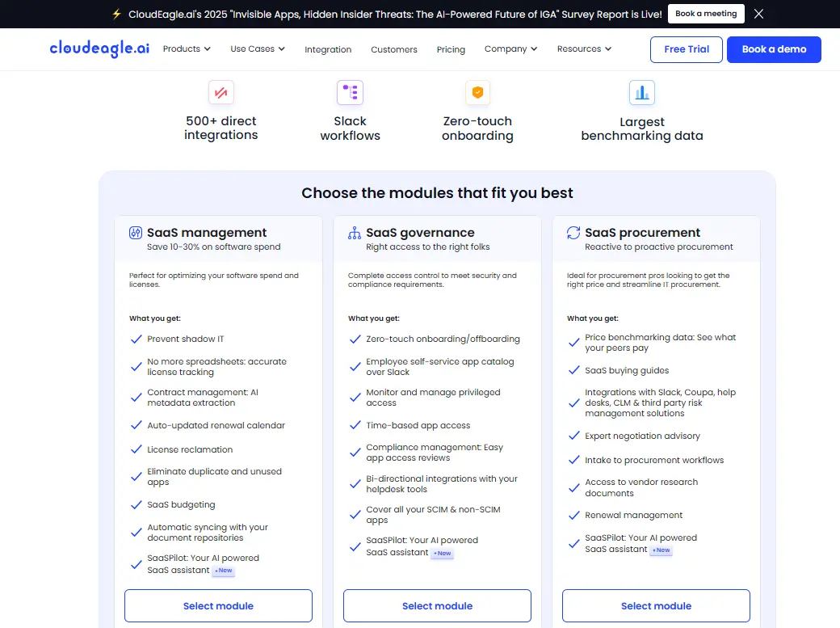Dismiss the announcement banner with X
Viewport: 840px width, 628px height.
point(758,14)
